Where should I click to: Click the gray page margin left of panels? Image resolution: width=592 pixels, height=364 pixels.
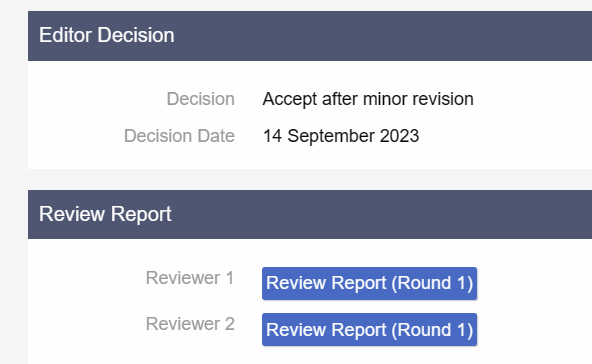tap(14, 189)
